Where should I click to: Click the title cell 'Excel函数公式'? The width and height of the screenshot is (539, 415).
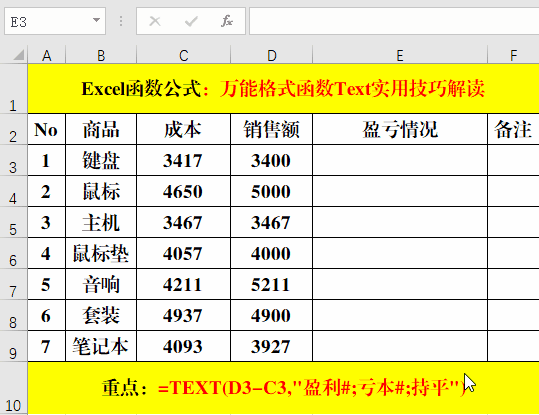pyautogui.click(x=283, y=89)
